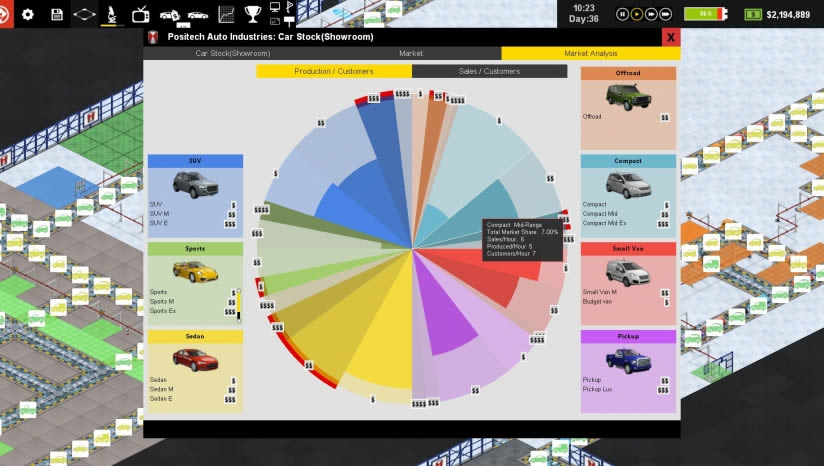
Task: Switch to Car Stock(Showroom) tab
Action: 233,53
